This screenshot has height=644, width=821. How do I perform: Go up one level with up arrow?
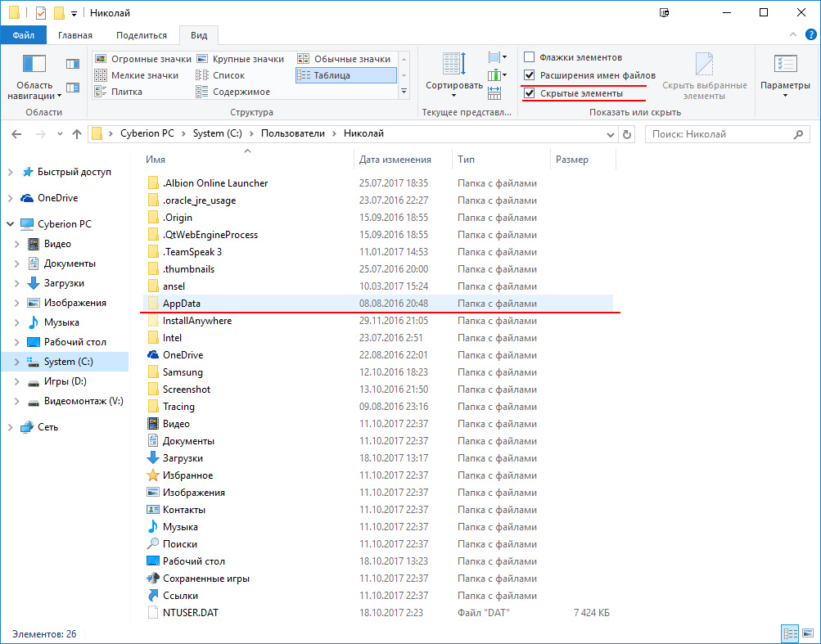tap(77, 134)
